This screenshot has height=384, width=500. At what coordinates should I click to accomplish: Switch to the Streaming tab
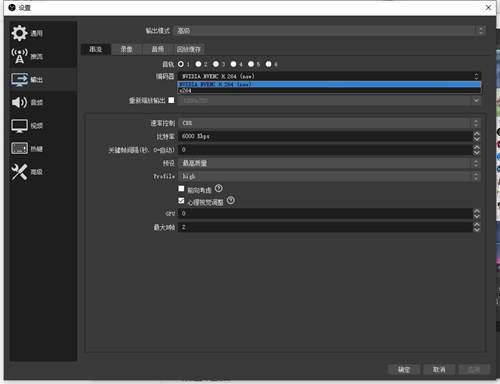coord(96,49)
